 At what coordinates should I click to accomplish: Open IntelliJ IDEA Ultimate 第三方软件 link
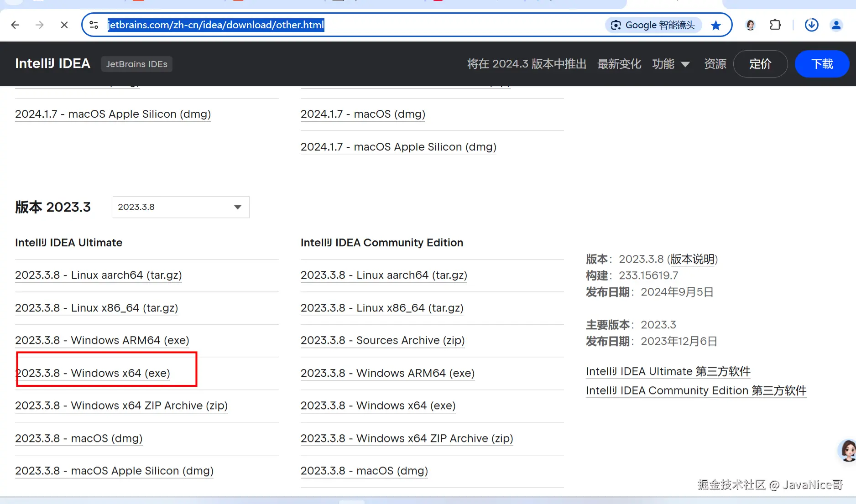pos(668,371)
